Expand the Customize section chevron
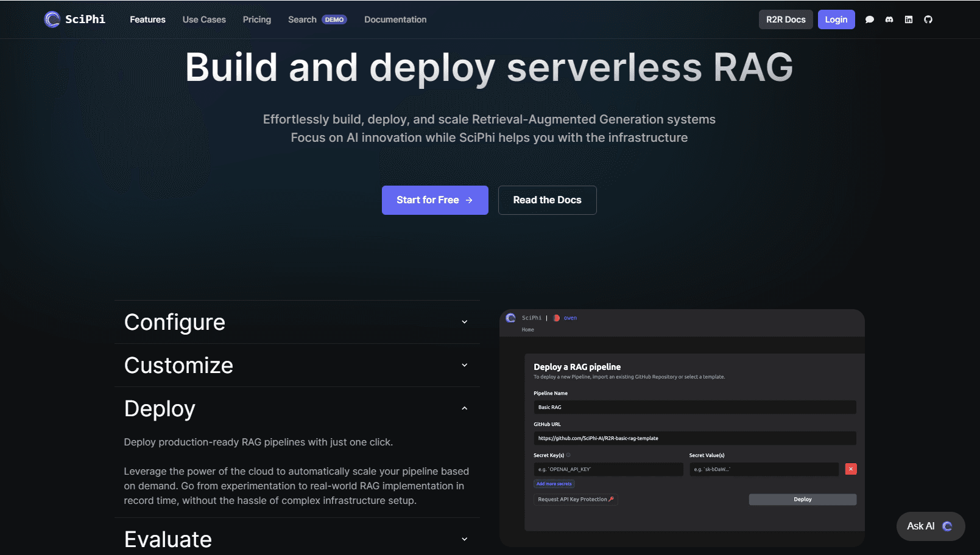The height and width of the screenshot is (555, 980). (x=465, y=365)
